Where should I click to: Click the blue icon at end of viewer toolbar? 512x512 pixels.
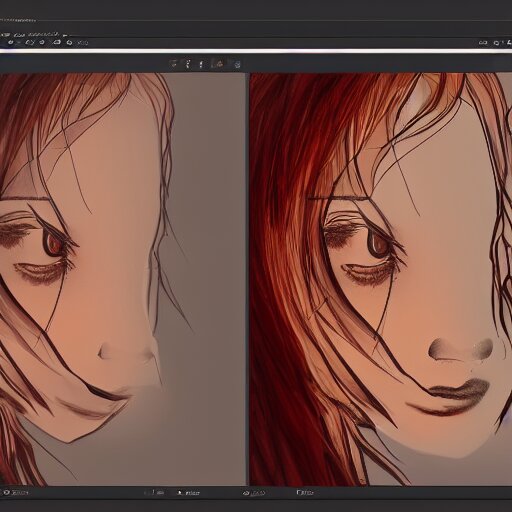pyautogui.click(x=237, y=64)
